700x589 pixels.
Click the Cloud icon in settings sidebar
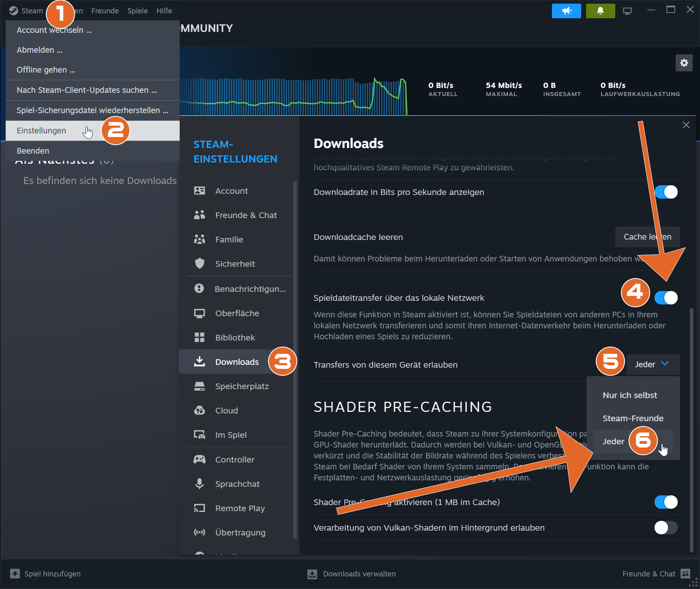[200, 410]
